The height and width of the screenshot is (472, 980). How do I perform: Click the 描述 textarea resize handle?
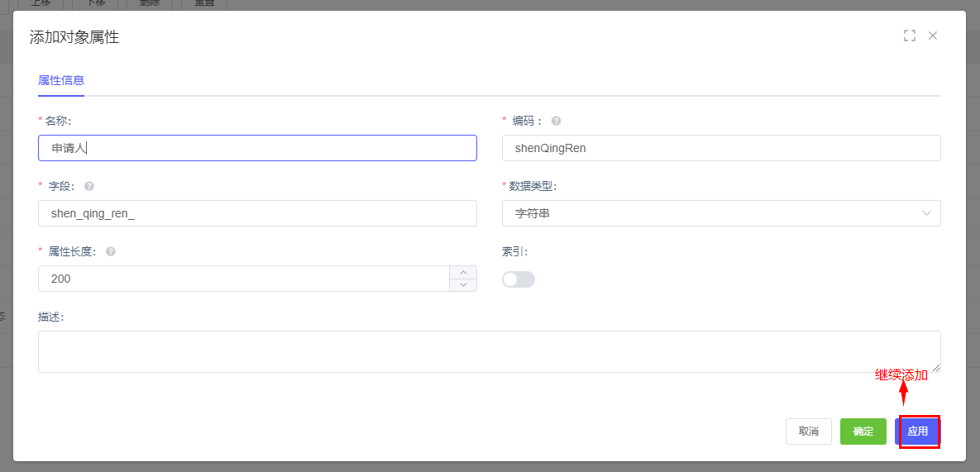[x=936, y=368]
